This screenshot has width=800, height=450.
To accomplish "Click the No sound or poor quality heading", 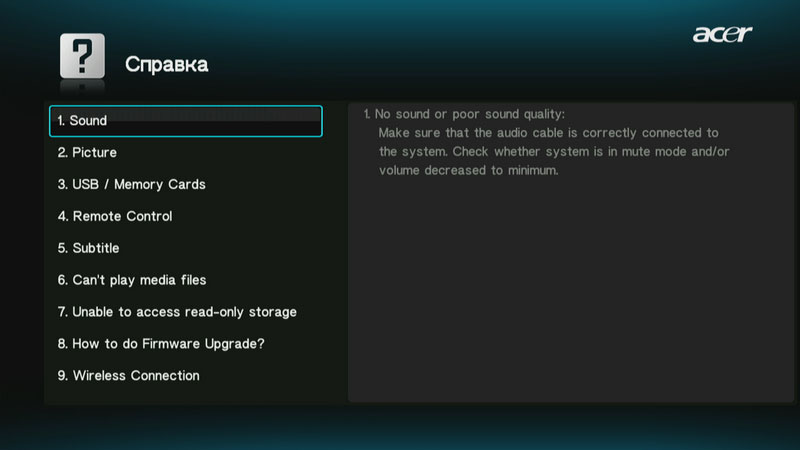I will (464, 114).
